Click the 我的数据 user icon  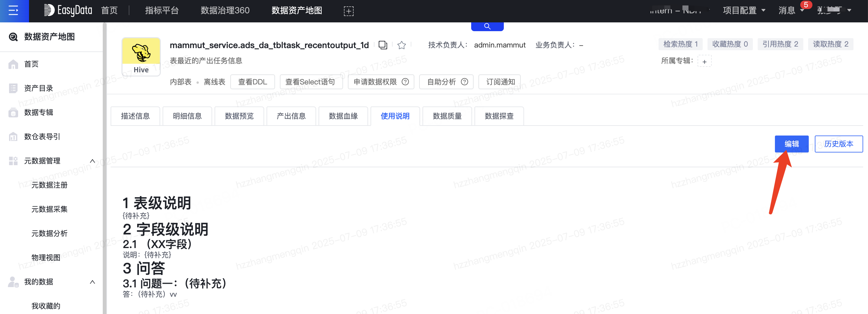point(13,282)
